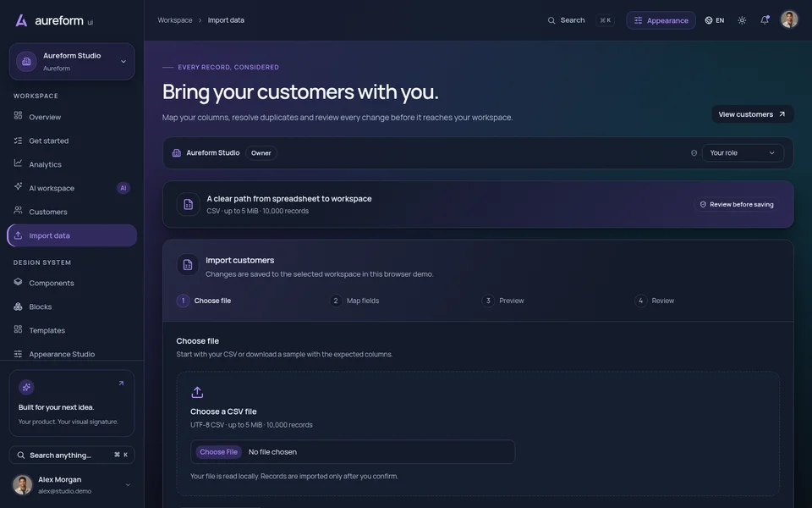Click the AI badge beside AI workspace

click(123, 188)
